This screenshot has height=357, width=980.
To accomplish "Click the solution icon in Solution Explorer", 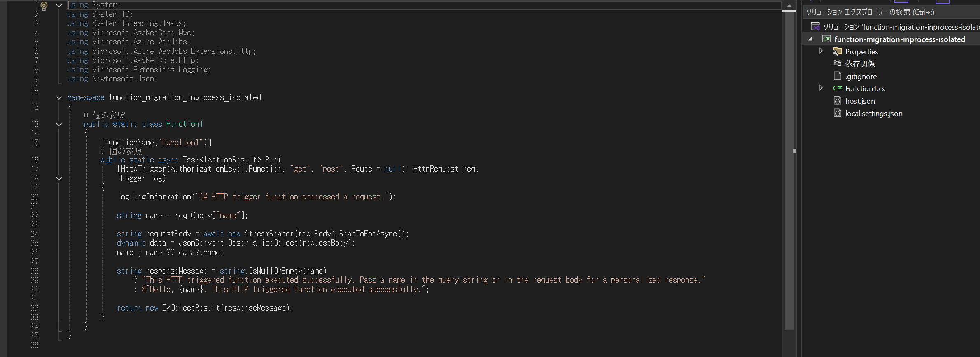I will click(x=815, y=26).
